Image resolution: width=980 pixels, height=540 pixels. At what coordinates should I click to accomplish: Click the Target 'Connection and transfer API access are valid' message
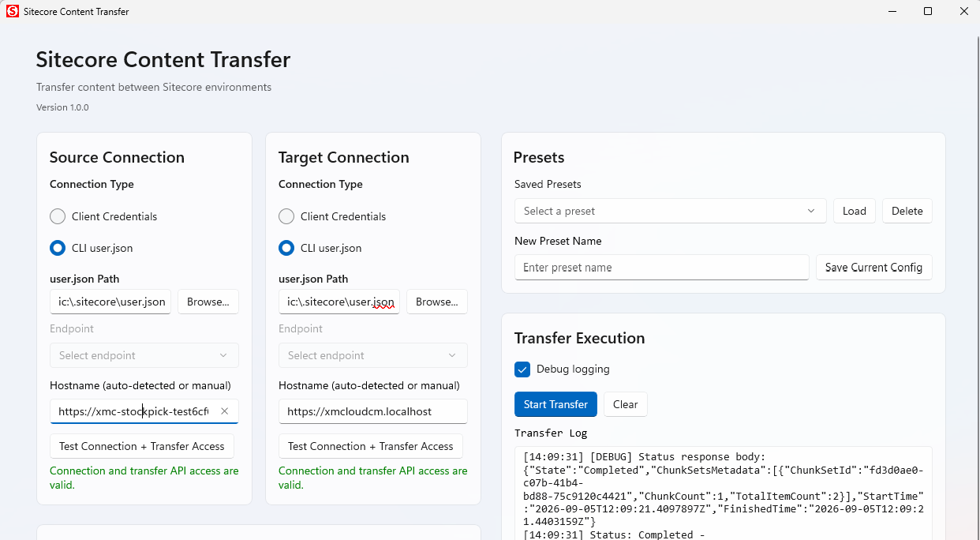pyautogui.click(x=373, y=478)
